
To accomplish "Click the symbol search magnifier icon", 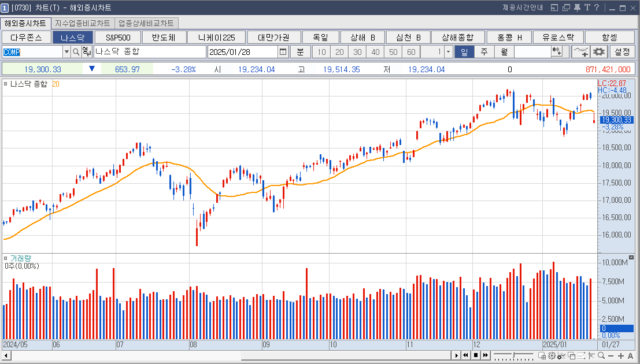I will point(76,52).
